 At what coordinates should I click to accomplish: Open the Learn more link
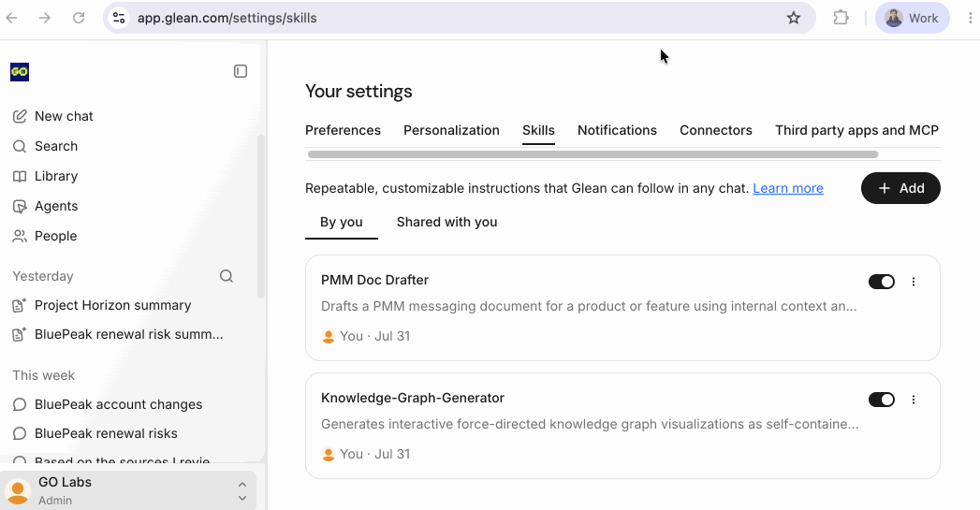pyautogui.click(x=787, y=188)
